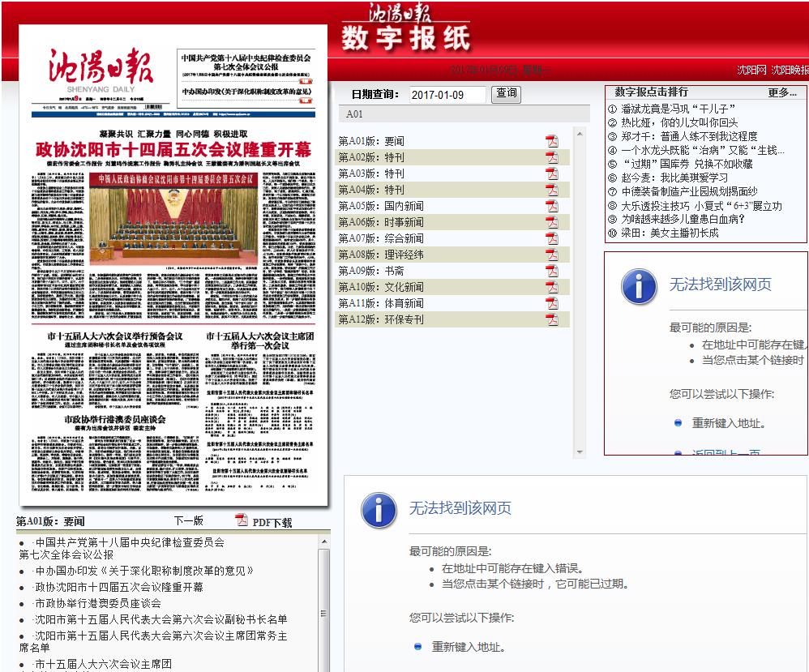
Task: Open PDF icon for 第A12版 环保专刊
Action: click(552, 319)
